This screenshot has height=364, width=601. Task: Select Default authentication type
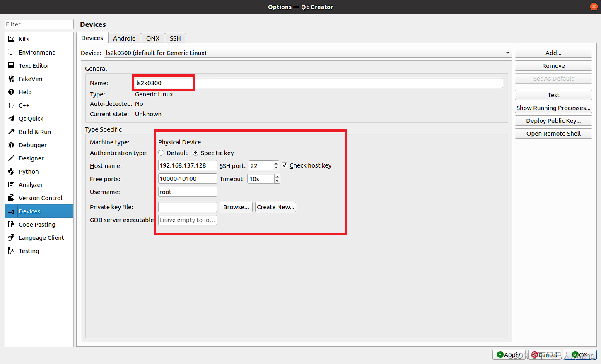click(161, 153)
